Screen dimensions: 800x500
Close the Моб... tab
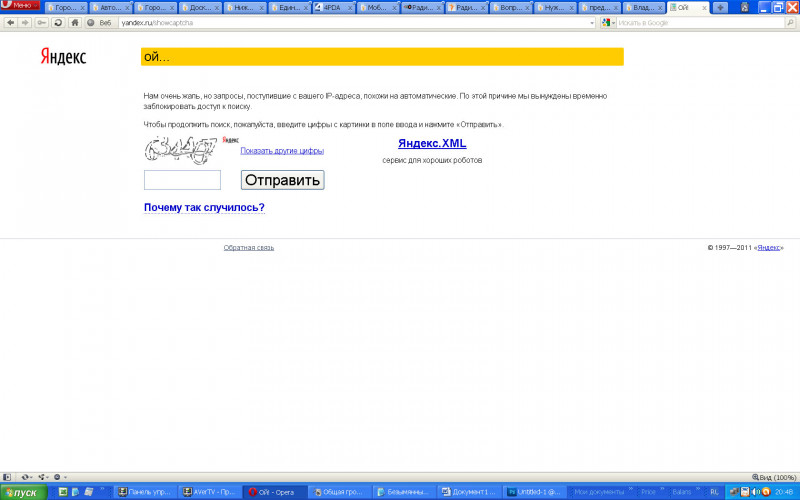coord(394,8)
